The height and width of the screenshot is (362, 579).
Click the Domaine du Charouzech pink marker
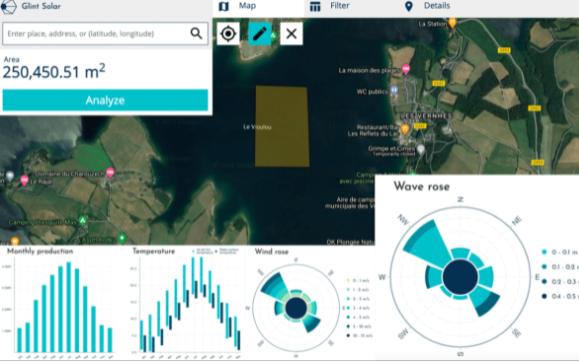point(110,172)
